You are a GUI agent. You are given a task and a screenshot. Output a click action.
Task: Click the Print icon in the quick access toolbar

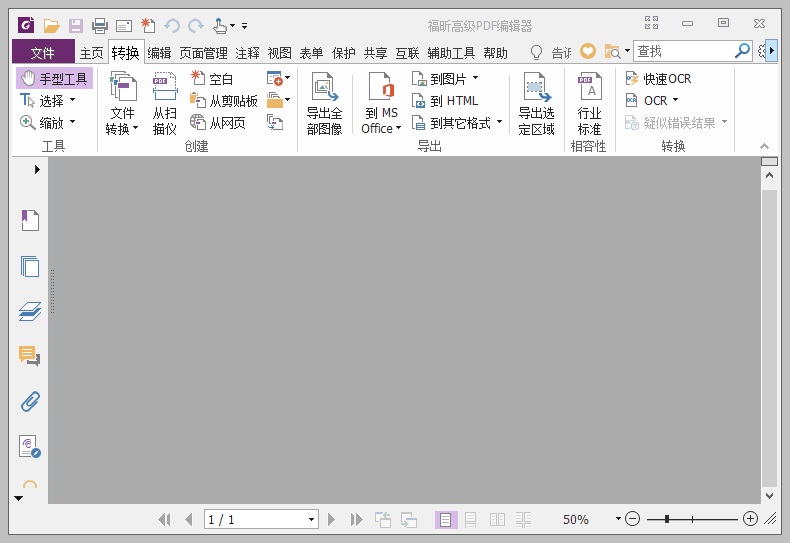100,25
